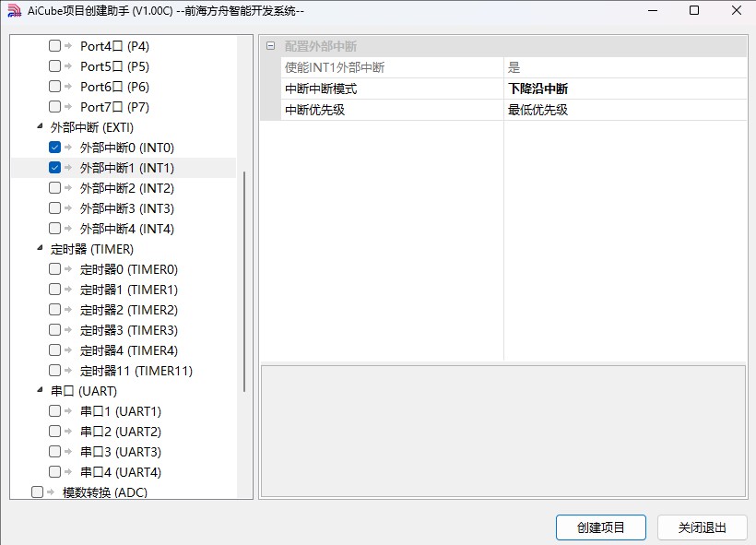Check the Port5口 (P5) checkbox

55,66
